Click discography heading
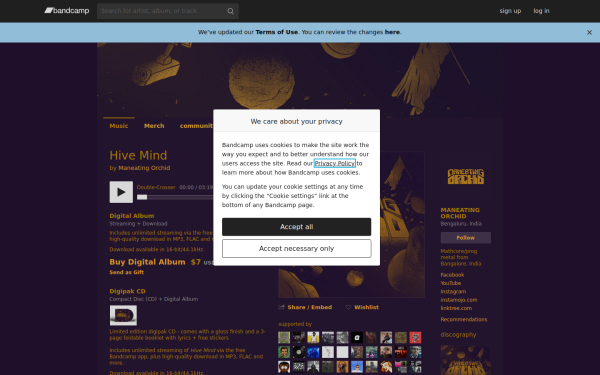This screenshot has height=375, width=600. coord(458,334)
